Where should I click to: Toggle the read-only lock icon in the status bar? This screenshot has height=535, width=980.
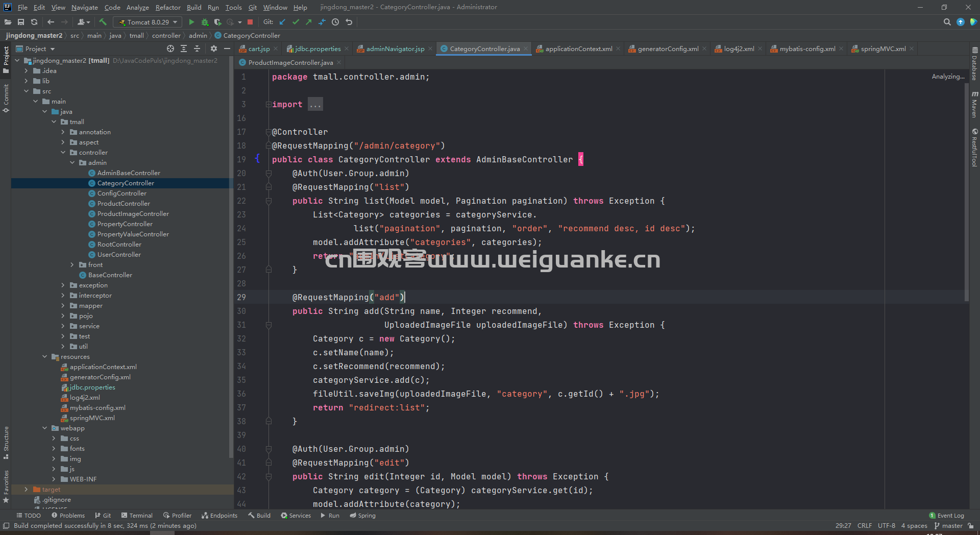[x=970, y=526]
